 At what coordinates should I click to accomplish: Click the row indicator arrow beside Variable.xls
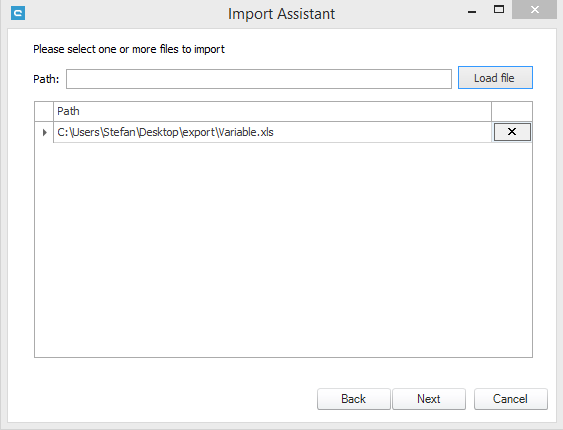45,132
